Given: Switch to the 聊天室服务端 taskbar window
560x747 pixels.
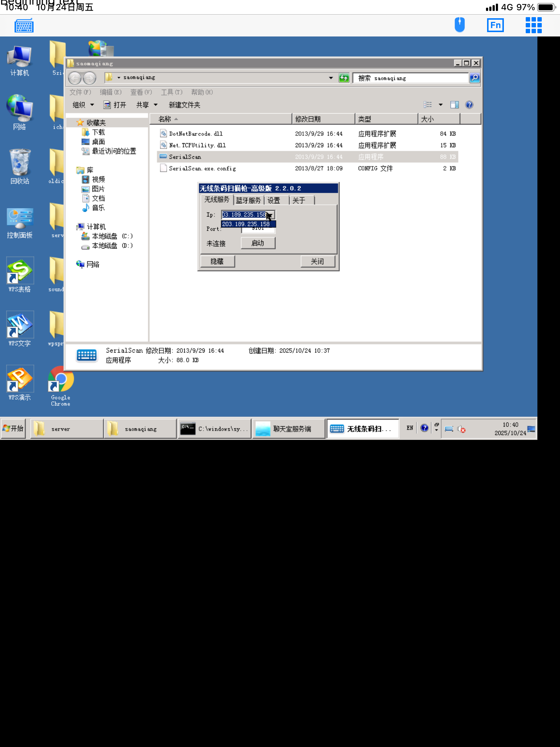Looking at the screenshot, I should click(x=289, y=429).
